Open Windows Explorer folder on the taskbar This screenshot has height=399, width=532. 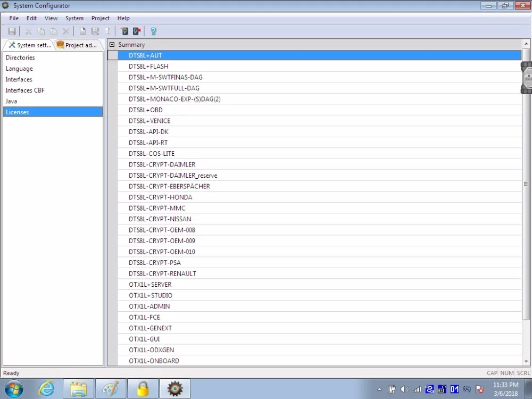pyautogui.click(x=78, y=389)
